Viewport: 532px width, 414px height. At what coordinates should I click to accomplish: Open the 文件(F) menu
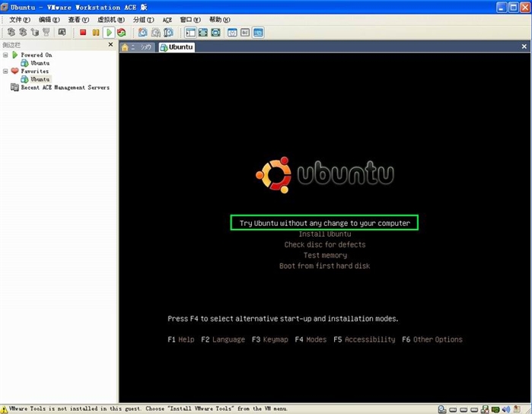click(20, 20)
